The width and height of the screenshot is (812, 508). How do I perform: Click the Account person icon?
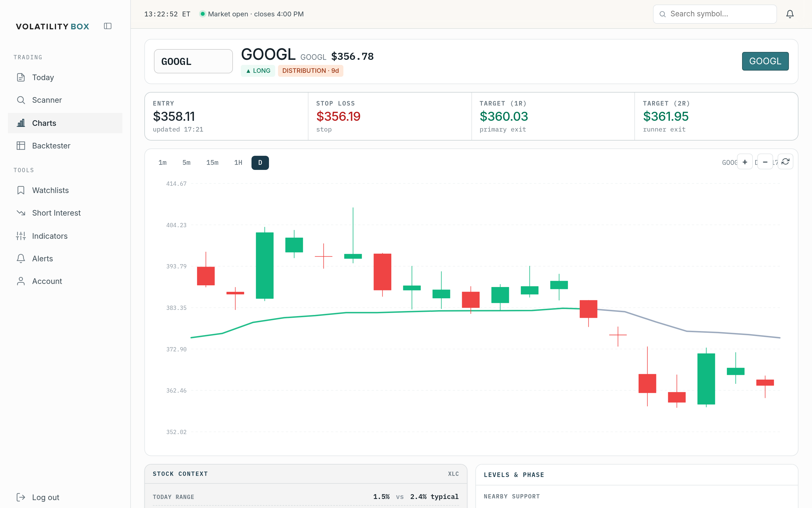21,281
